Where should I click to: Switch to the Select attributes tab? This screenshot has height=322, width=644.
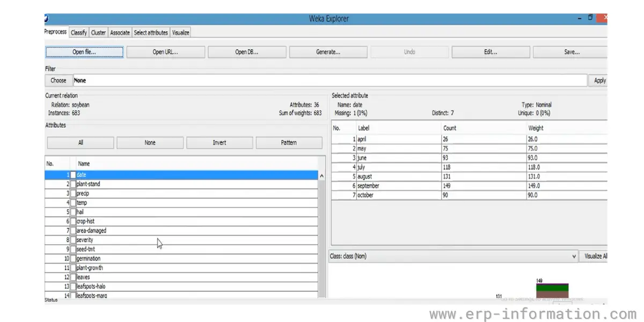pos(151,33)
